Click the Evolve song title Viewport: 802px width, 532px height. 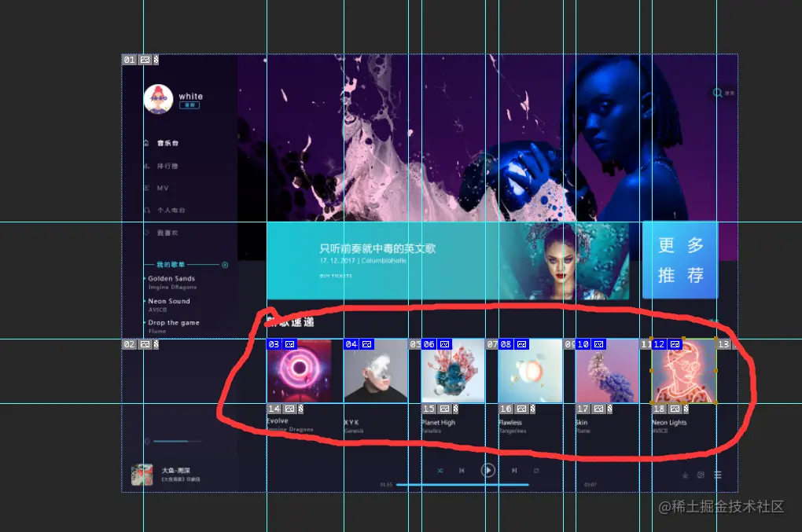click(x=278, y=421)
